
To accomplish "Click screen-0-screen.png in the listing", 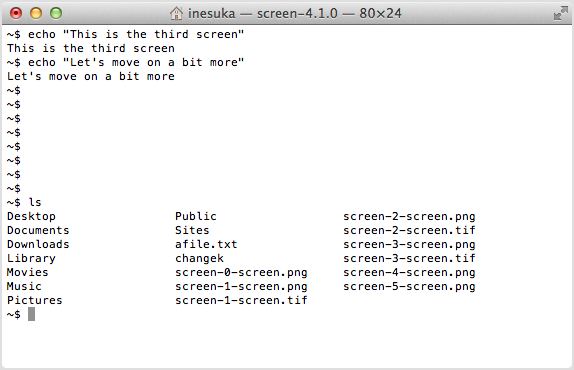I will [241, 272].
